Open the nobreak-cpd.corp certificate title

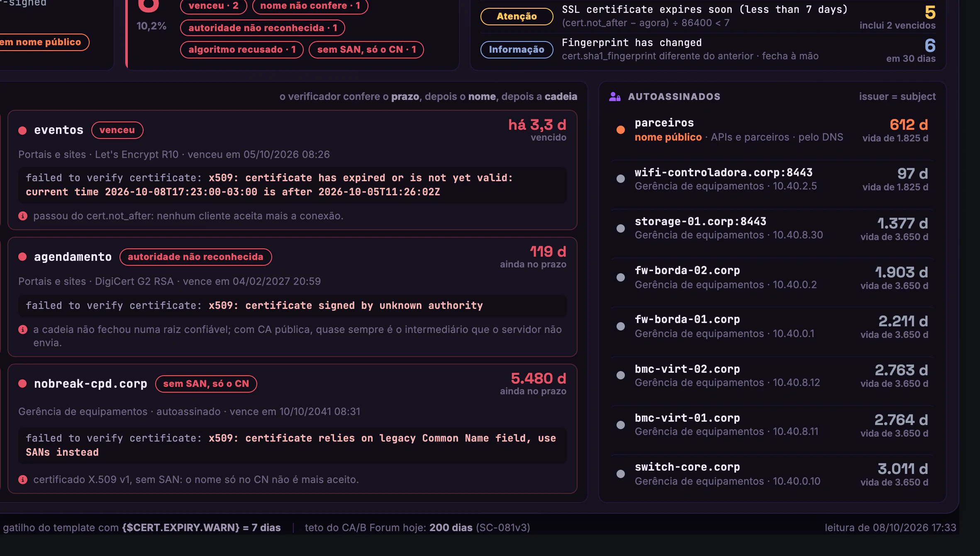(x=90, y=384)
